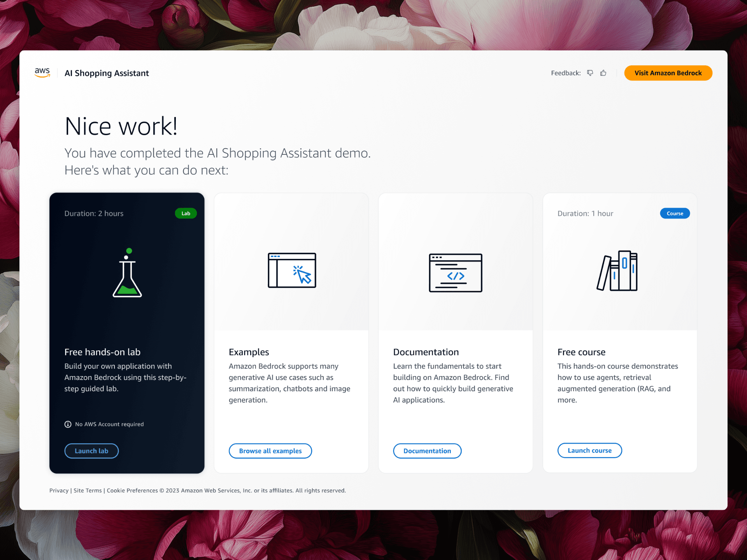
Task: Click the This hands-on course description
Action: [x=618, y=383]
